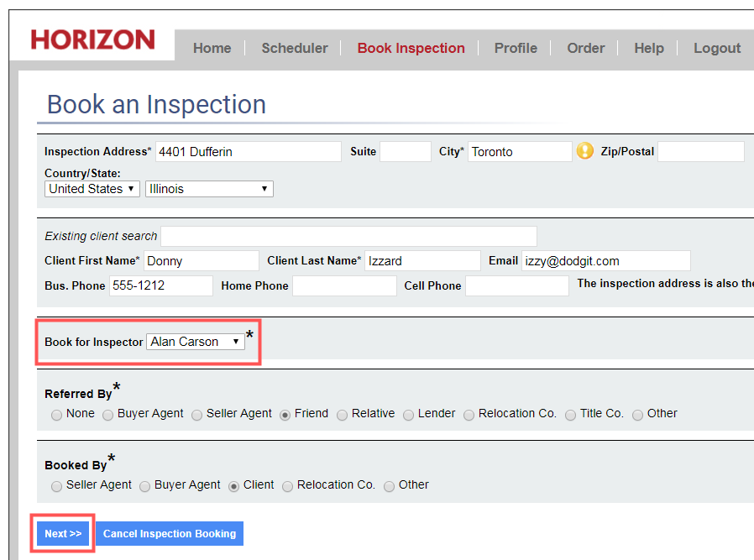Click the Cell Phone input field
The height and width of the screenshot is (560, 754).
(x=516, y=285)
